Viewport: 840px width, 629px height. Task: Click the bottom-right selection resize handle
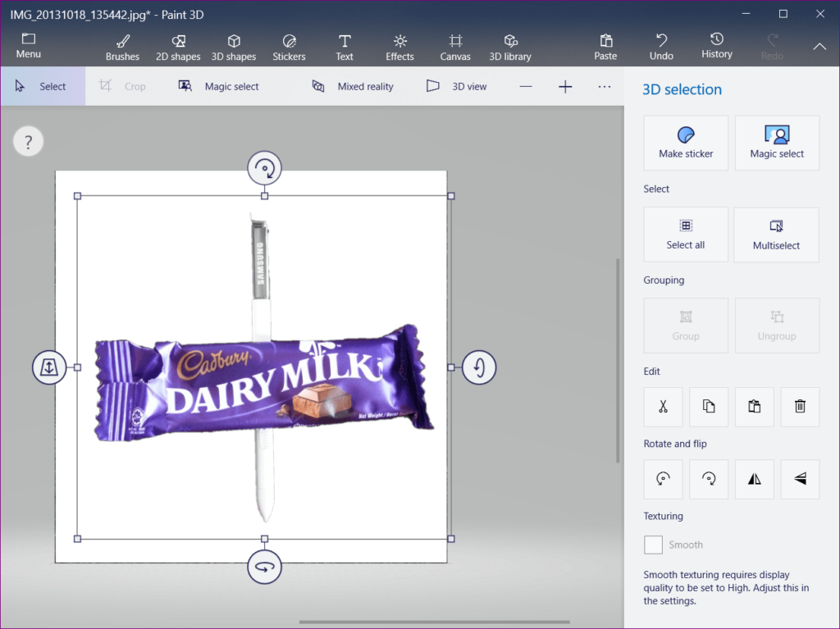(451, 539)
